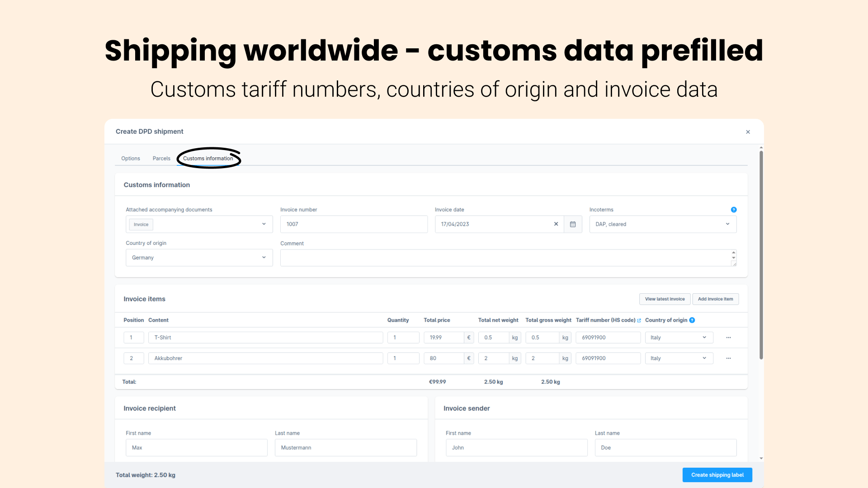Open Italy origin dropdown for the T-Shirt row
868x488 pixels.
click(679, 338)
